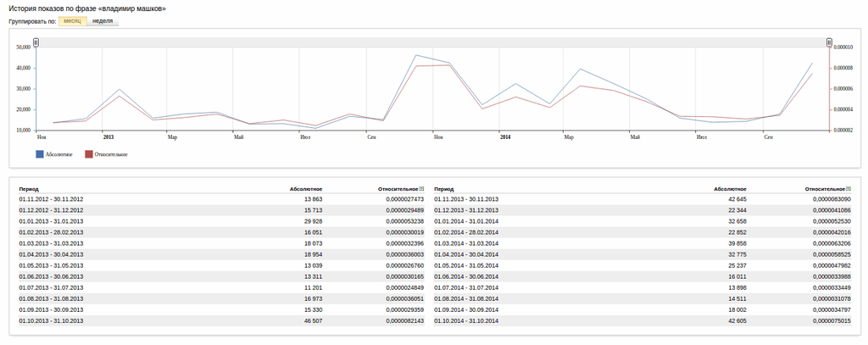
Task: Open the help icon beside left Относительное header
Action: tap(422, 189)
